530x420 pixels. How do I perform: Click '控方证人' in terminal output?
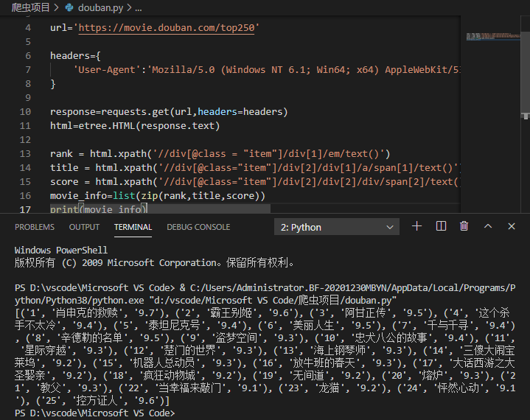click(x=97, y=401)
